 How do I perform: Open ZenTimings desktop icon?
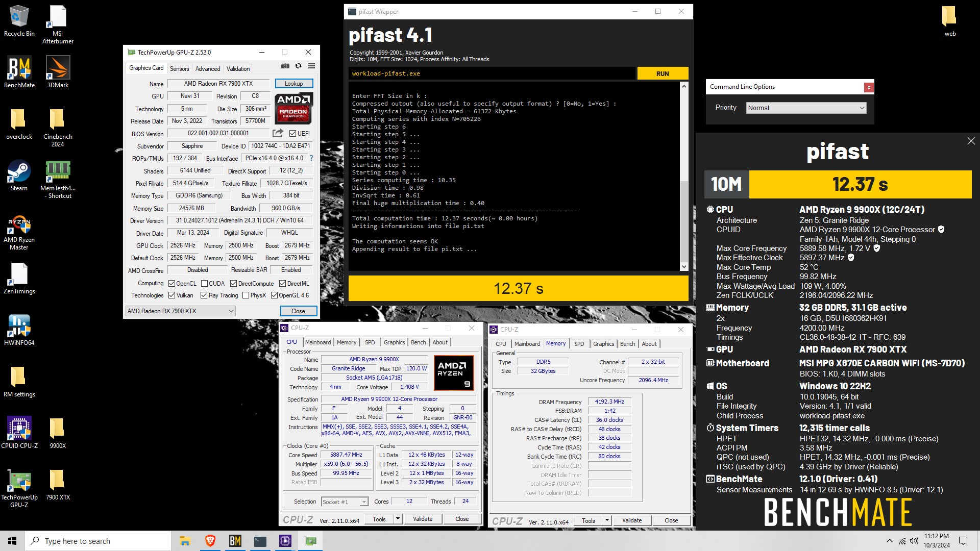click(x=19, y=279)
